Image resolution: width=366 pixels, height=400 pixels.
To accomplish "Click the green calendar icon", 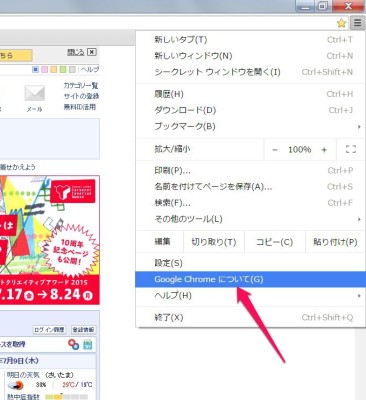I will (88, 344).
